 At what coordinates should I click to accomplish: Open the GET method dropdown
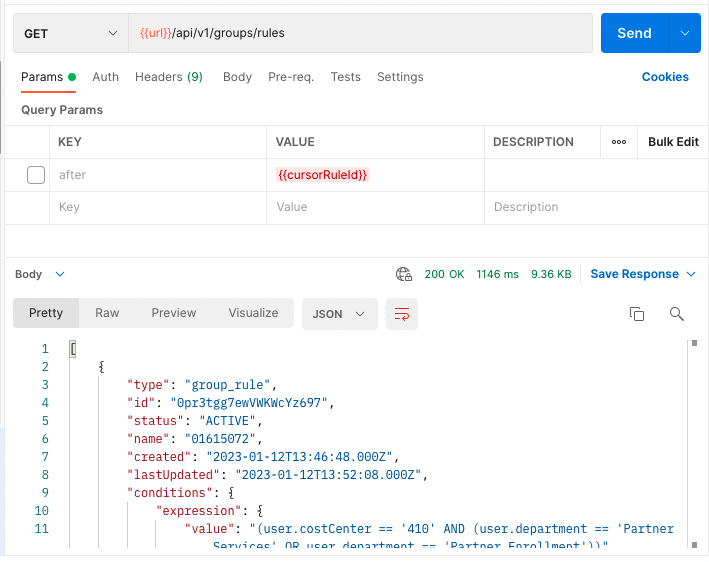[70, 33]
